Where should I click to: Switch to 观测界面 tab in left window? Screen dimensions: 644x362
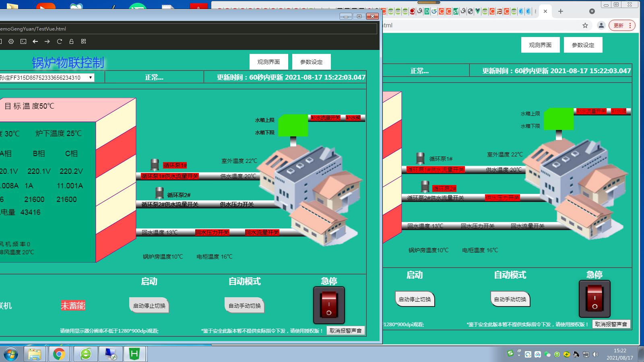click(x=268, y=62)
